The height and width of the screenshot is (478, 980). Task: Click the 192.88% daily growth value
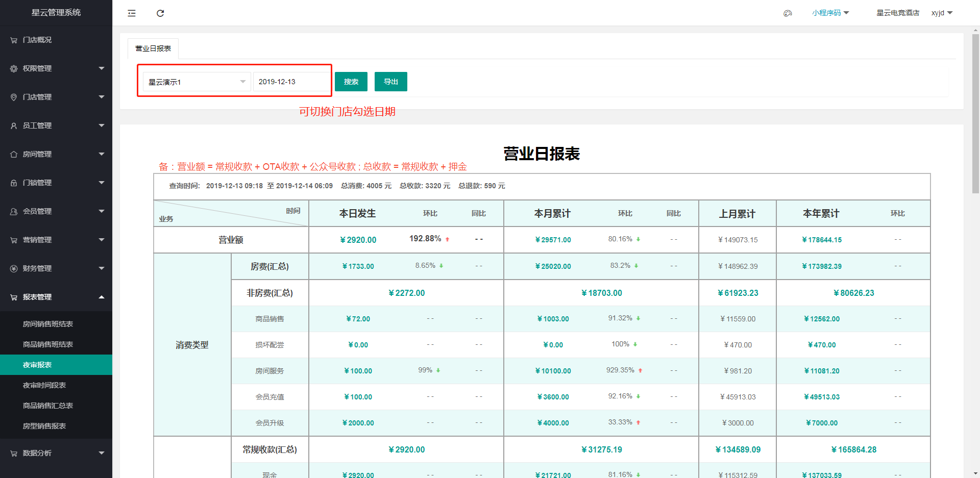click(425, 239)
